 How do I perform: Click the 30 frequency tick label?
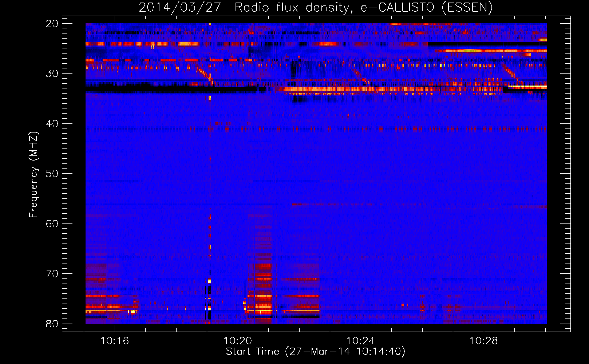click(52, 74)
